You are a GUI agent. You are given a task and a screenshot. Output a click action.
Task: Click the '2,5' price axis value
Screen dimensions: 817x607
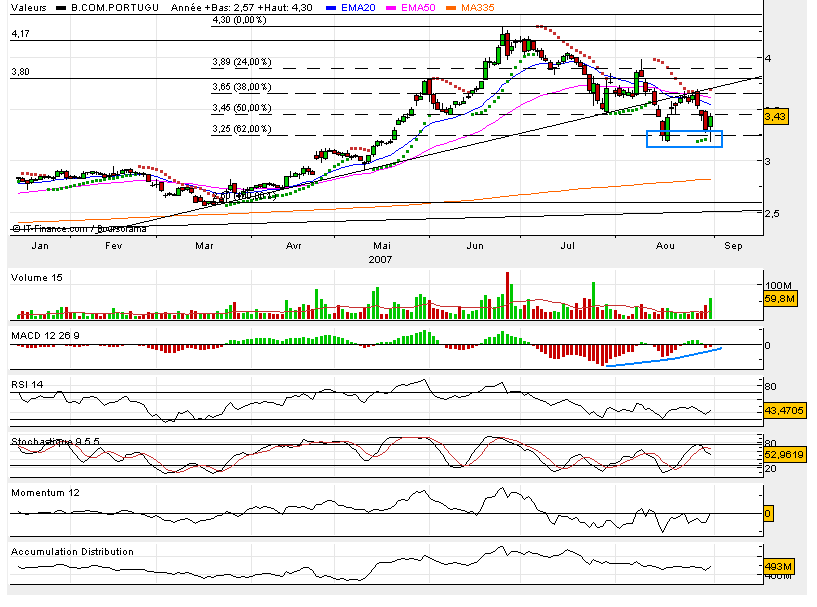772,214
